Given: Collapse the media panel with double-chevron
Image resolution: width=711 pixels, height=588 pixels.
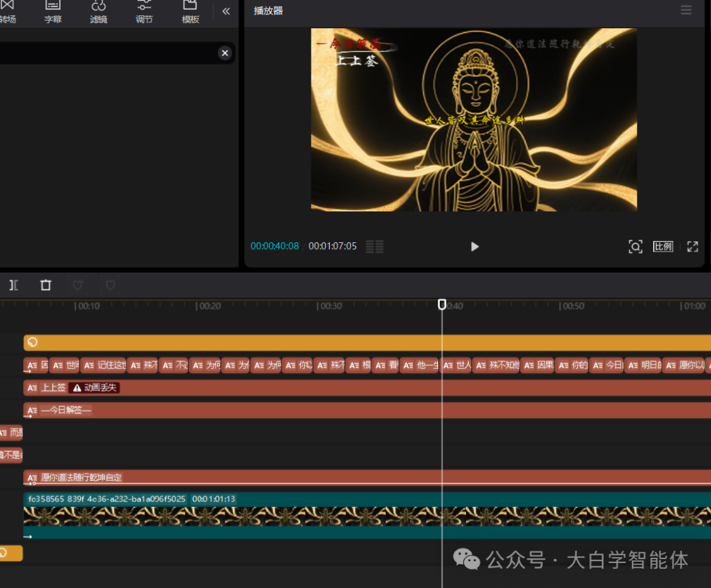Looking at the screenshot, I should click(226, 11).
